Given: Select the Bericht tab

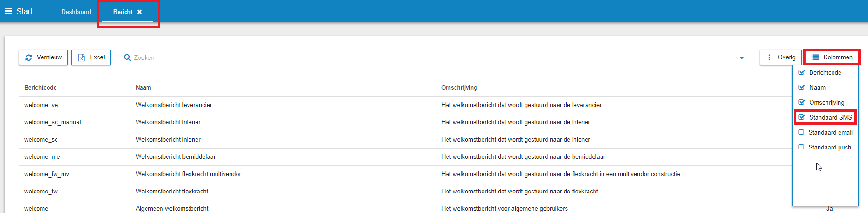Looking at the screenshot, I should click(x=123, y=12).
